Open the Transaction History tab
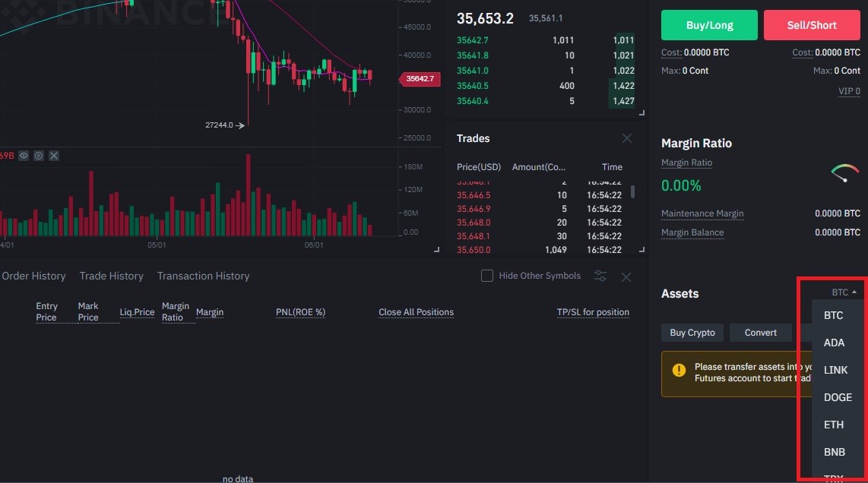 coord(203,276)
